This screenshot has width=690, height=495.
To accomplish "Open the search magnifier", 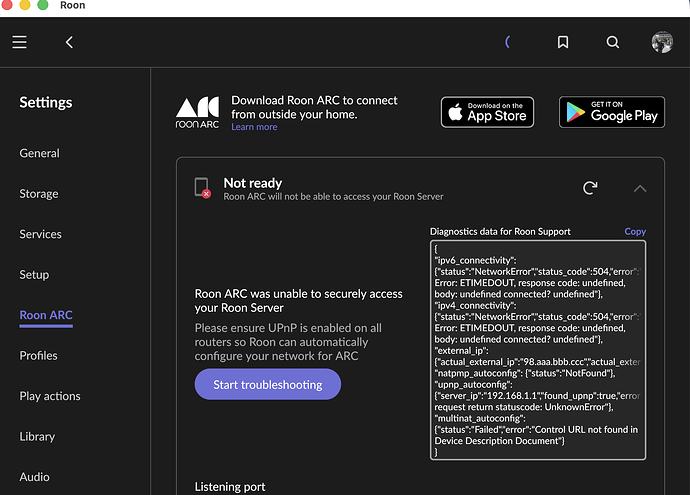I will [613, 42].
